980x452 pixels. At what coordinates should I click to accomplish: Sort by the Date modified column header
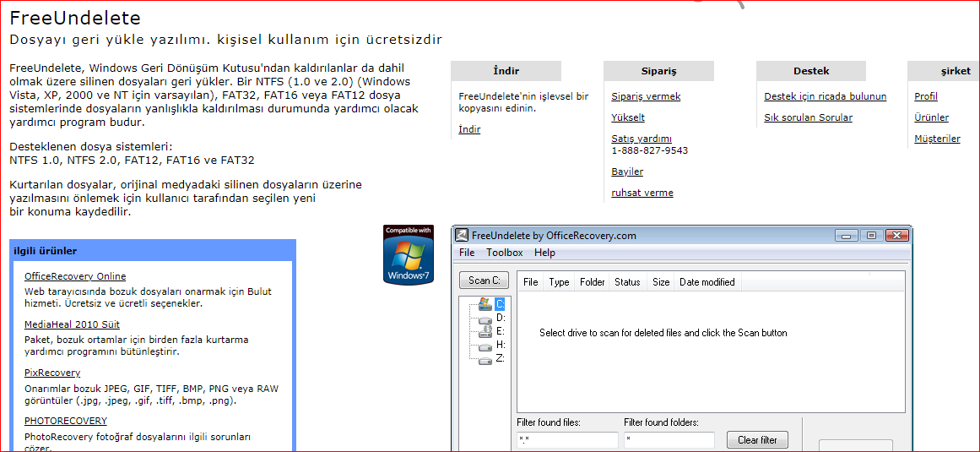pos(707,282)
